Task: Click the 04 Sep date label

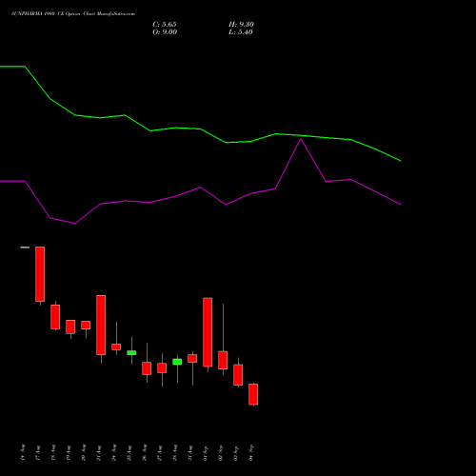Action: pyautogui.click(x=251, y=452)
